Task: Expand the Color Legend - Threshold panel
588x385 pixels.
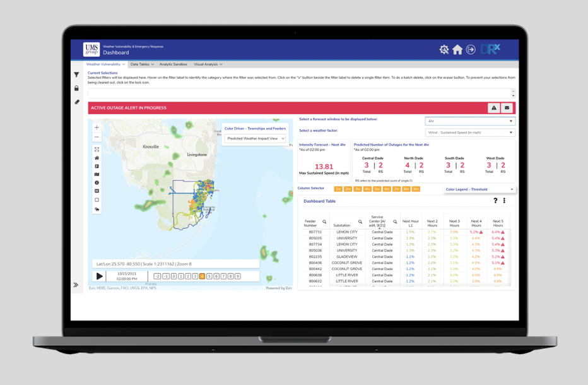Action: pyautogui.click(x=479, y=189)
